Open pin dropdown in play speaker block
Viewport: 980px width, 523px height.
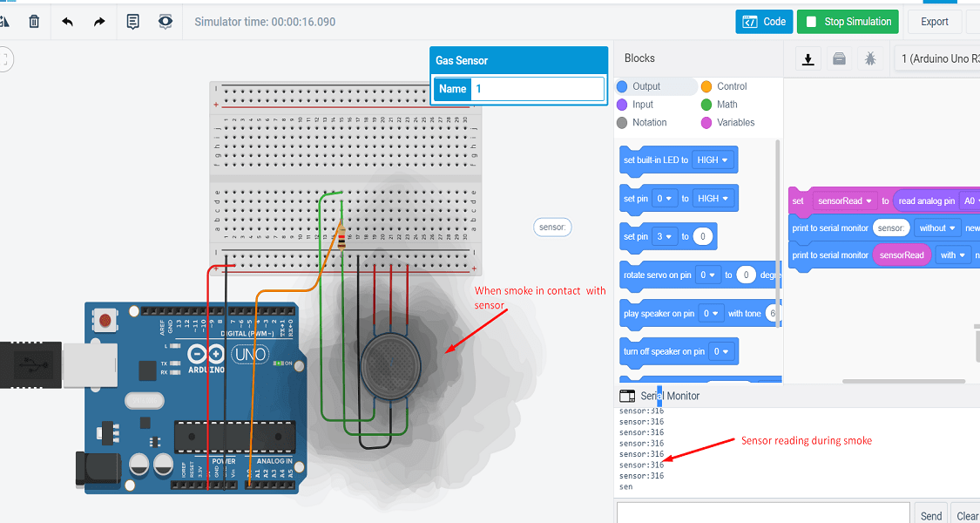(711, 313)
